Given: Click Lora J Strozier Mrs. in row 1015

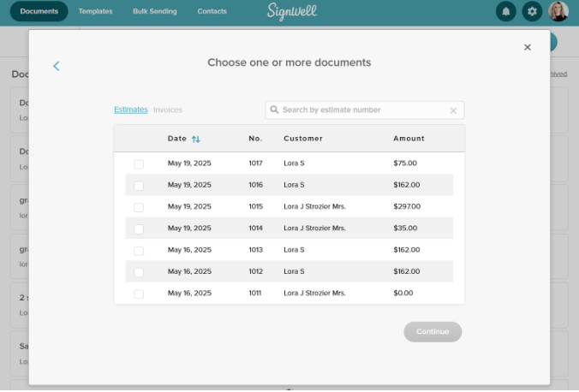Looking at the screenshot, I should pyautogui.click(x=314, y=206).
